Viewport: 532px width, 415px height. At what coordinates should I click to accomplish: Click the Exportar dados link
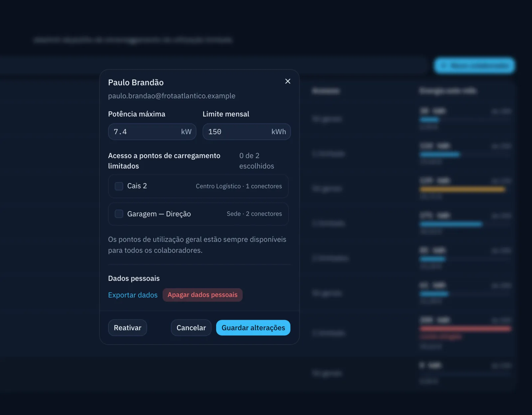[133, 295]
